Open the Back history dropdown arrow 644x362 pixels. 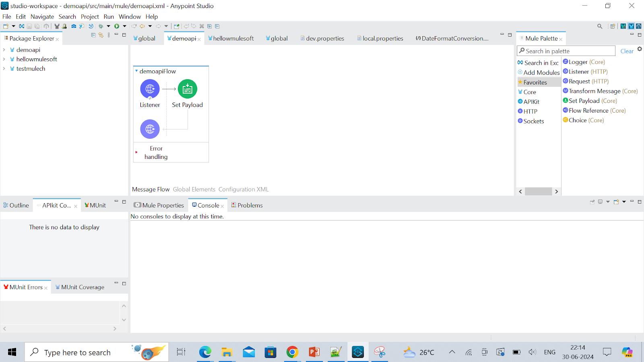(x=150, y=26)
